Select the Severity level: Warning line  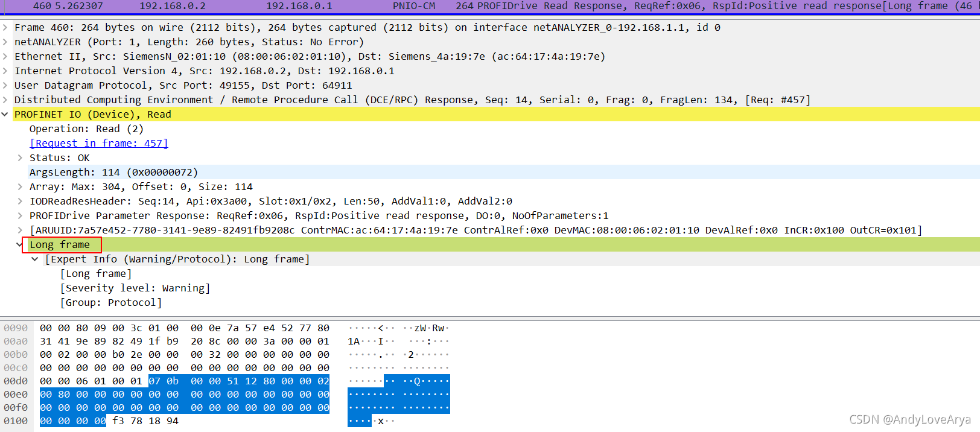point(135,288)
